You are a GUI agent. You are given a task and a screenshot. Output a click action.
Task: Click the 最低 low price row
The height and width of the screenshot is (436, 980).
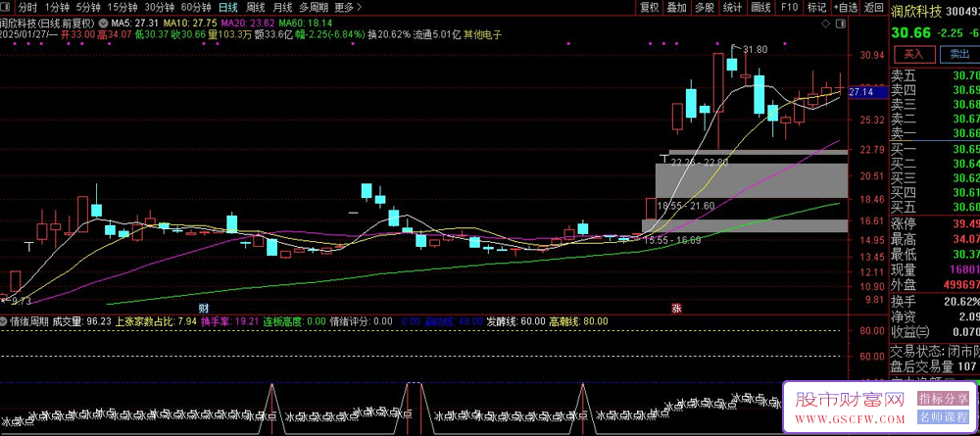click(x=934, y=254)
